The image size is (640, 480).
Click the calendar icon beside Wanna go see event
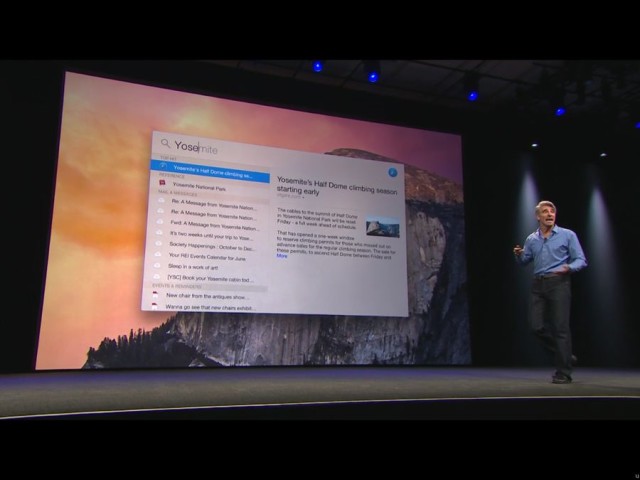(x=154, y=306)
